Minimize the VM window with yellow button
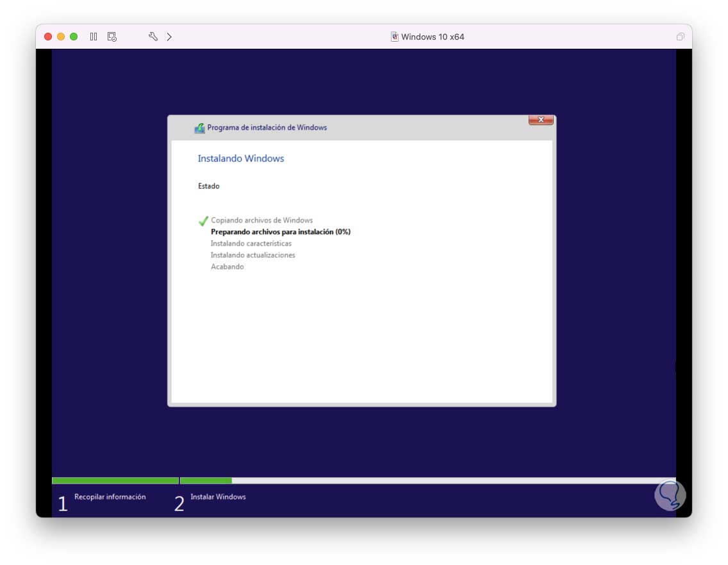 (61, 37)
